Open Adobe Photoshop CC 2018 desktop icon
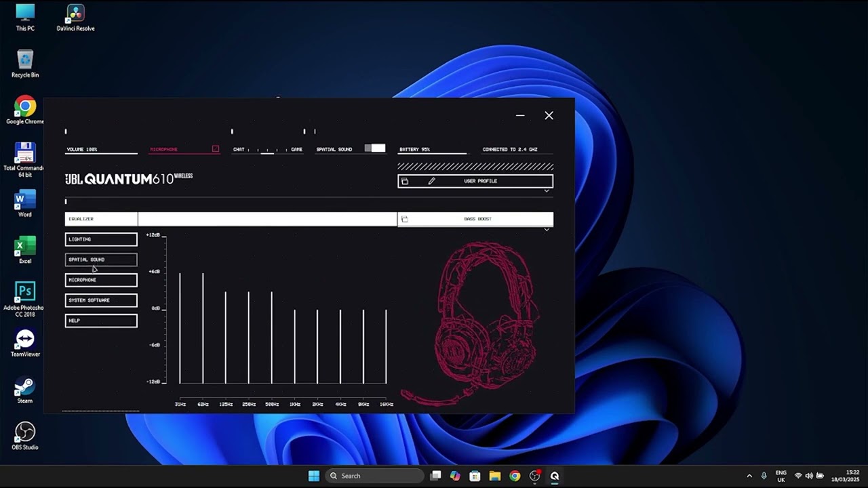868x488 pixels. (x=25, y=299)
